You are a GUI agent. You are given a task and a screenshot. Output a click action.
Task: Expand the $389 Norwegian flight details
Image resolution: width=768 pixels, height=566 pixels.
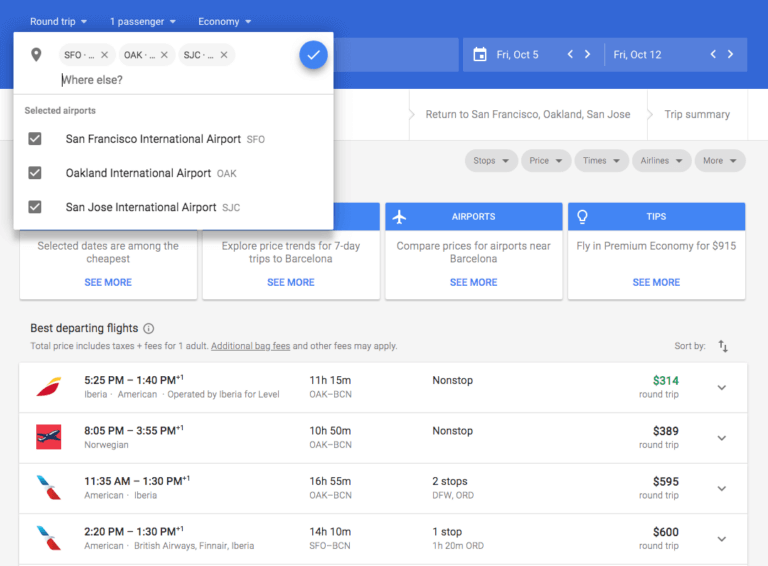pyautogui.click(x=721, y=438)
